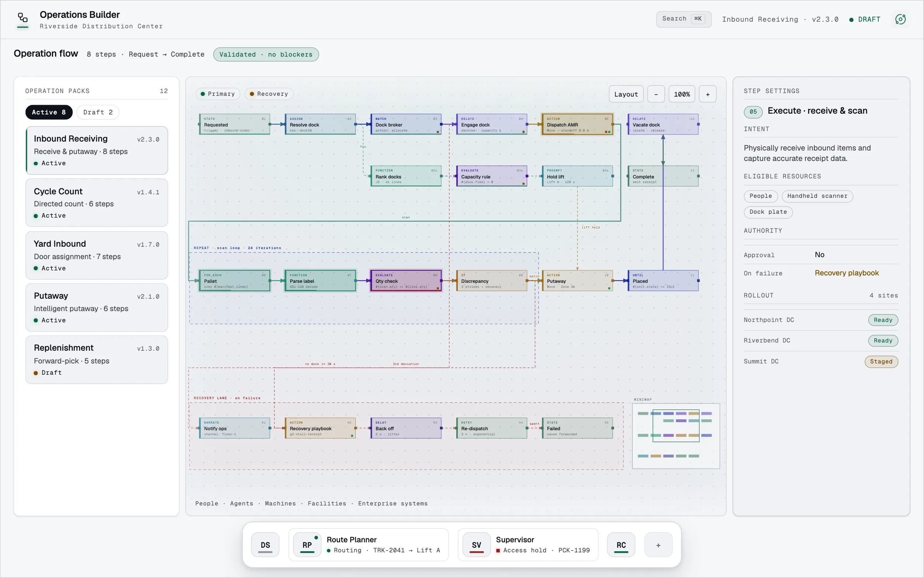
Task: Click the Dock plate resource chip
Action: point(768,212)
